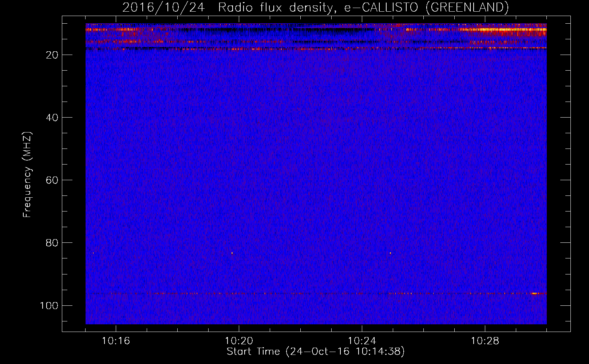589x364 pixels.
Task: Click the 10:16 time tick label
Action: click(x=116, y=341)
